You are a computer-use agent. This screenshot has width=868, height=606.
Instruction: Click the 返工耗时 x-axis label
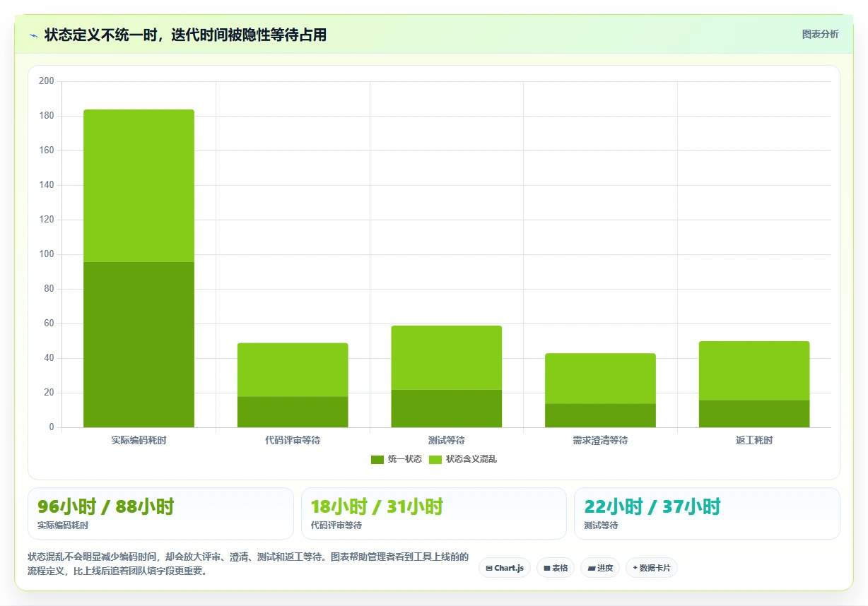tap(754, 440)
